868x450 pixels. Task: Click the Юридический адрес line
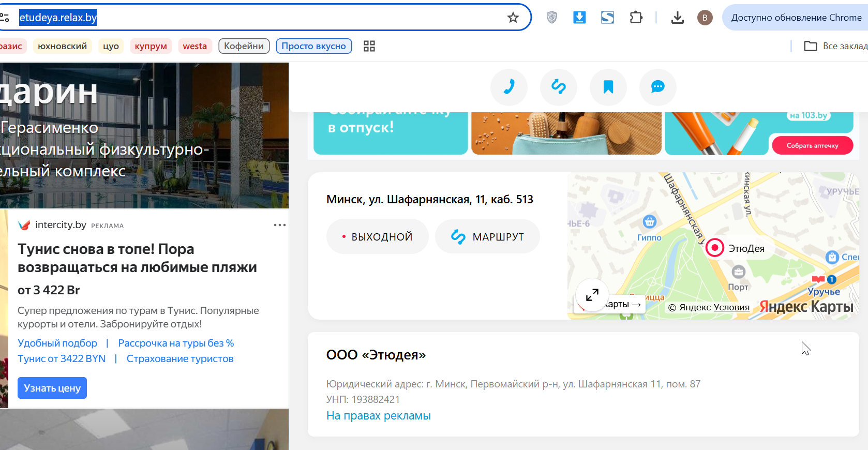(514, 384)
